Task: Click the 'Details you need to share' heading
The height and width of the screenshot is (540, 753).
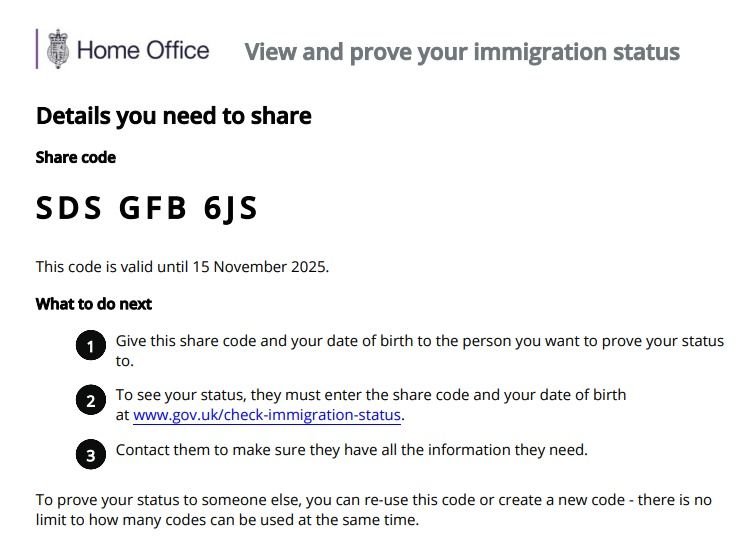Action: tap(174, 116)
